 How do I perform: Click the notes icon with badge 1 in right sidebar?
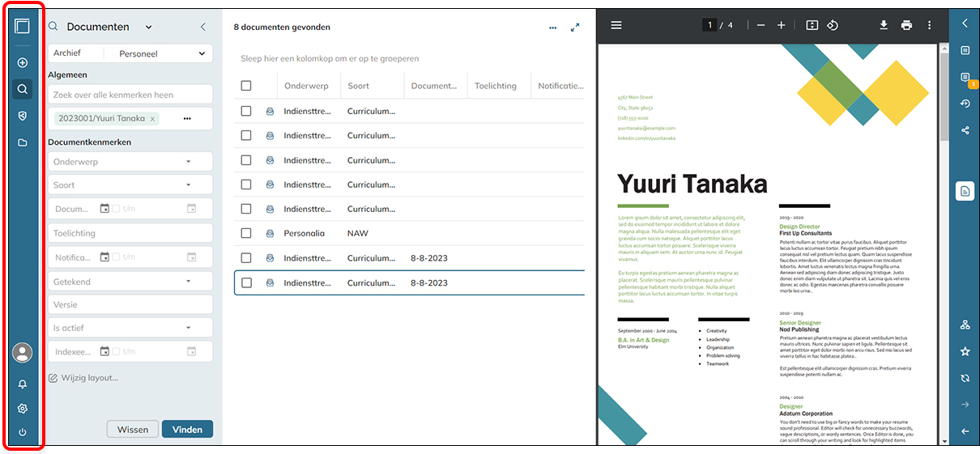click(965, 78)
